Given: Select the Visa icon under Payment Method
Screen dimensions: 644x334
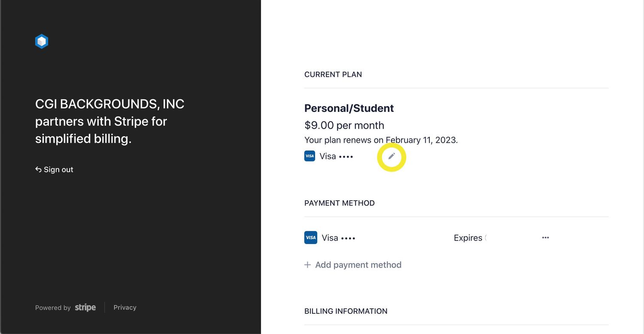Looking at the screenshot, I should 310,238.
